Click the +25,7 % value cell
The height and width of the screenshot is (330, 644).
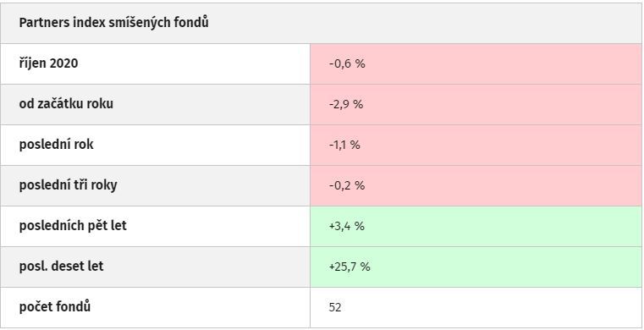(x=476, y=267)
